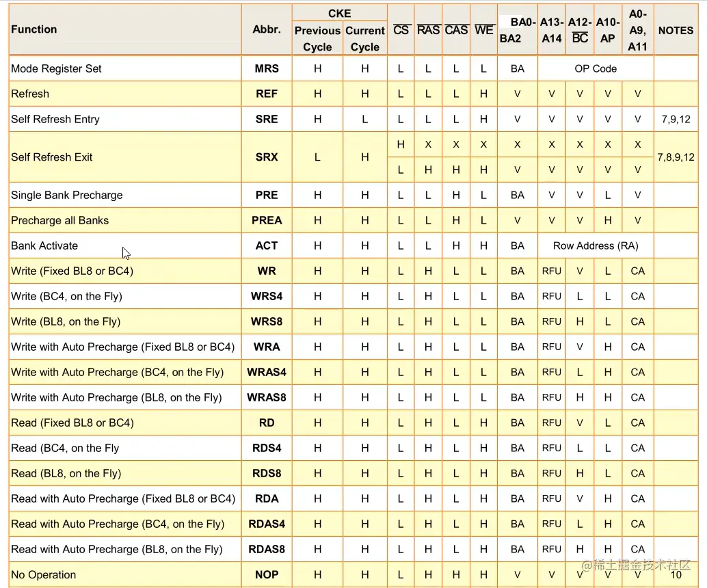Click the RDAS4 abbreviation cell
This screenshot has width=707, height=588.
[267, 524]
